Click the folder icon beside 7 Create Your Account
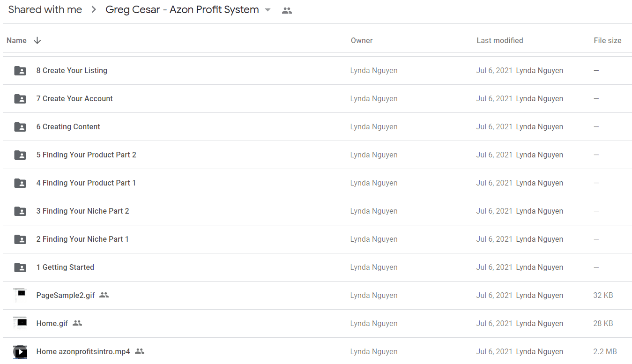Image resolution: width=632 pixels, height=364 pixels. (x=20, y=99)
